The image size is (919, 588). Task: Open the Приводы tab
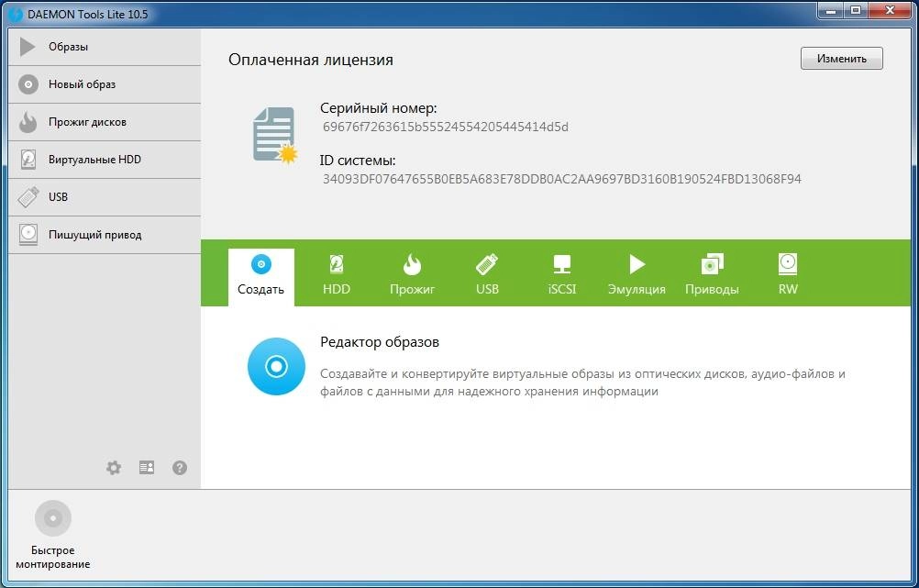tap(712, 274)
